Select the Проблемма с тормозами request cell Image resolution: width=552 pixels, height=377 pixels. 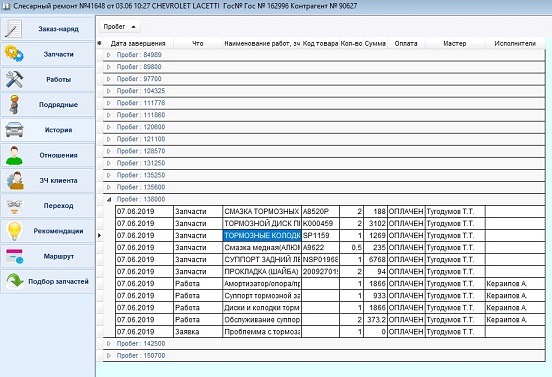pos(262,332)
